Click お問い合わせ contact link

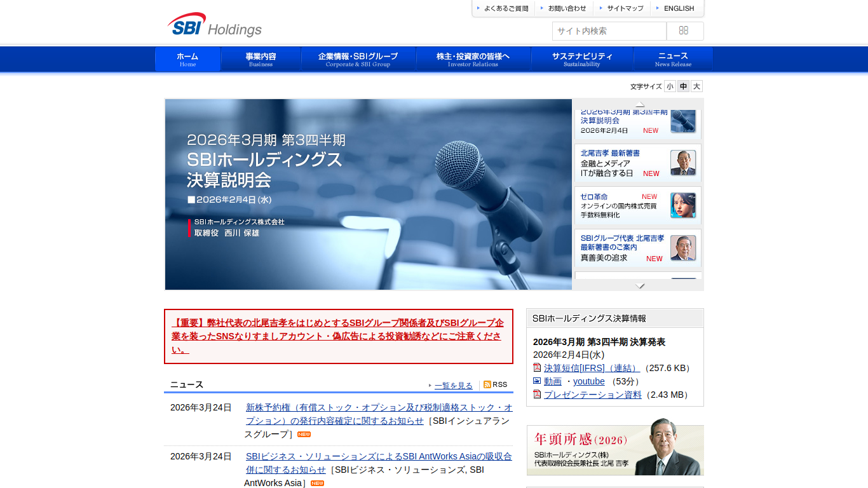[x=564, y=8]
